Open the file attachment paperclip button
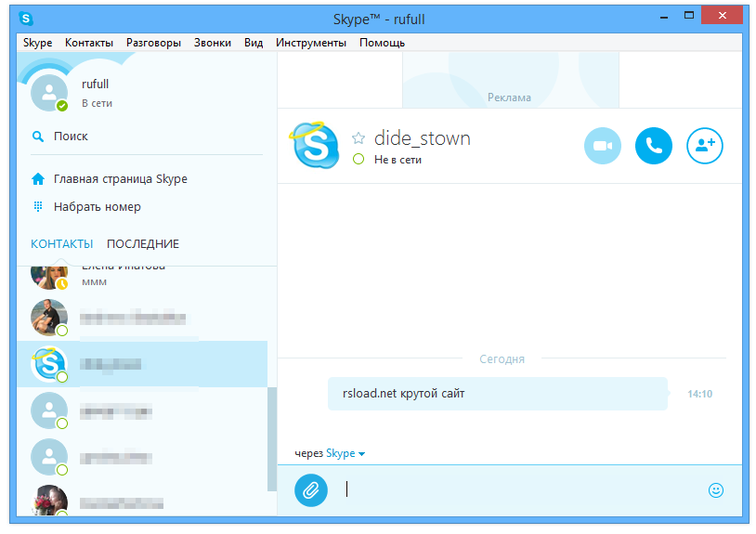Screen dimensions: 756x534 coord(311,490)
